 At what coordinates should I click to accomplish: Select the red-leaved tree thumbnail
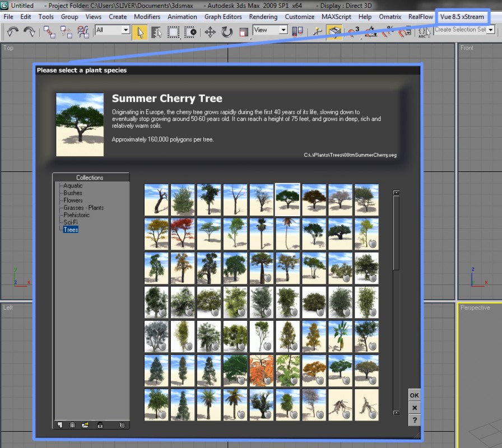(x=183, y=234)
